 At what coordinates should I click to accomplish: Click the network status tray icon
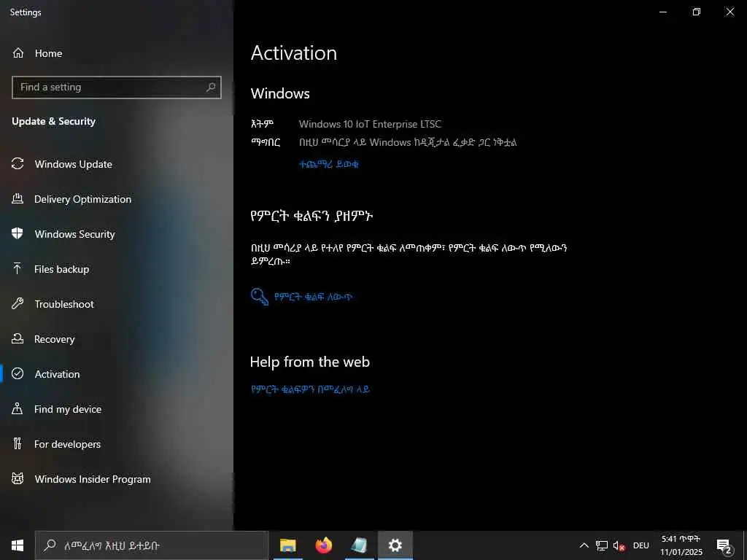[602, 545]
